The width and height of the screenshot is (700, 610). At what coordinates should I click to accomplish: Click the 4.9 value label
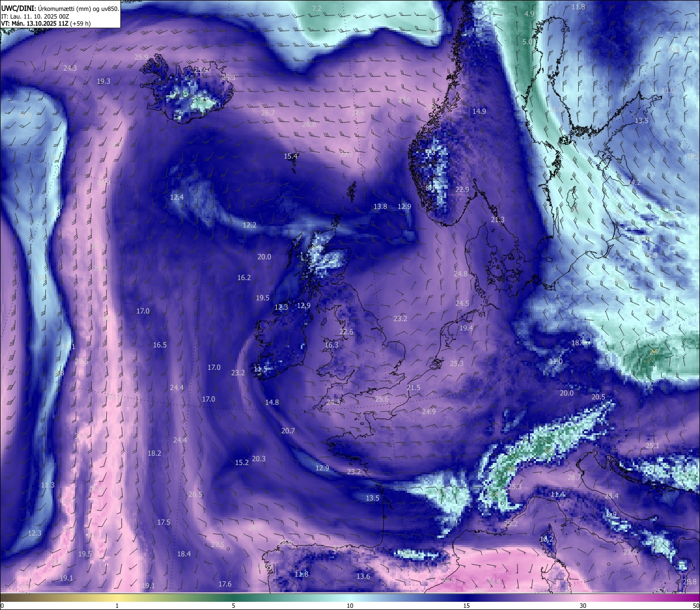[529, 14]
